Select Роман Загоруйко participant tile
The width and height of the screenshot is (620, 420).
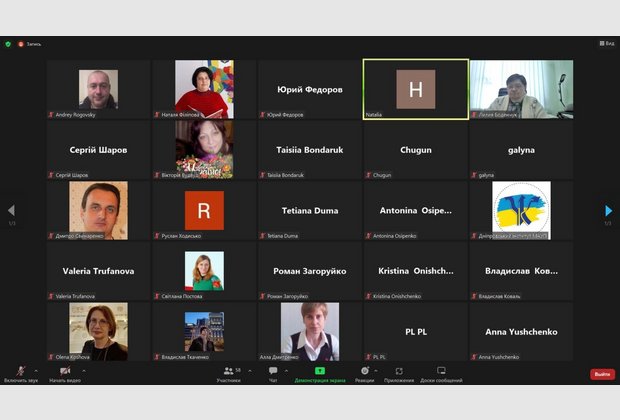(x=310, y=271)
